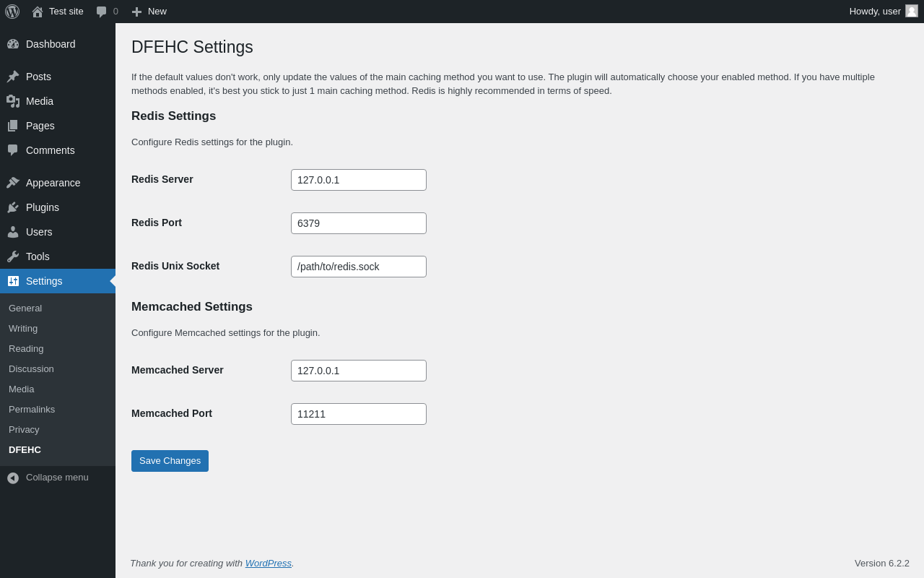Click the user avatar in admin bar
The height and width of the screenshot is (578, 924).
(912, 11)
